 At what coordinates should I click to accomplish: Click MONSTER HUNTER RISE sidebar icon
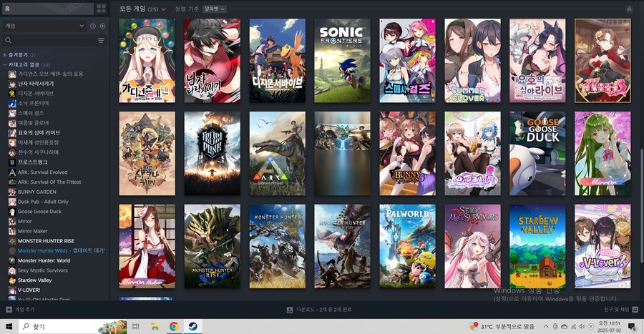(12, 241)
